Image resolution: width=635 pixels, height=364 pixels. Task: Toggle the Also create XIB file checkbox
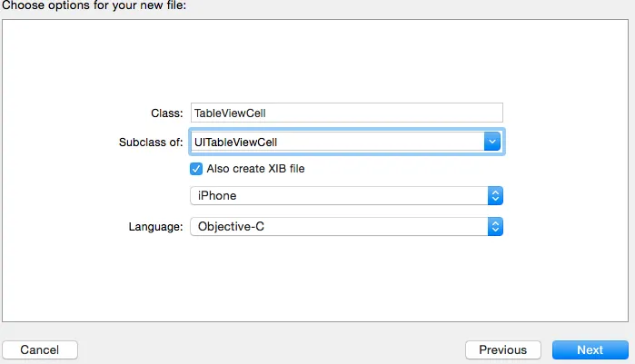(195, 169)
